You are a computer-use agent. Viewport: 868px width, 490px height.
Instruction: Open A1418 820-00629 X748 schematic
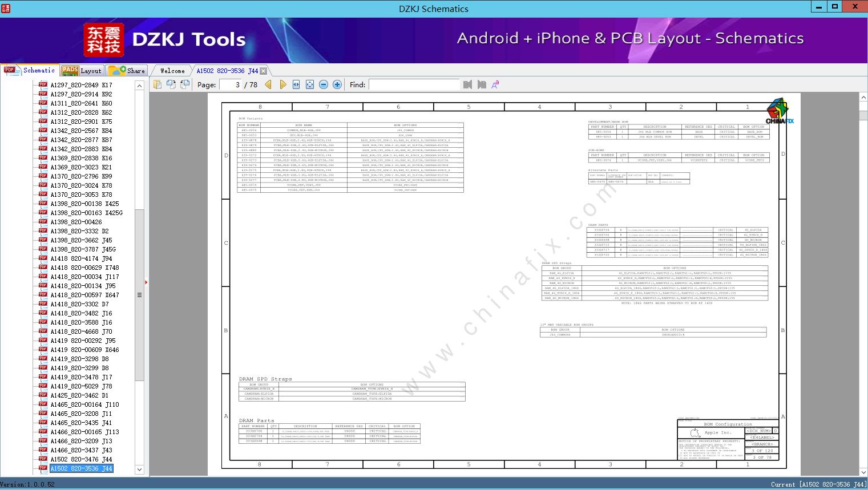pyautogui.click(x=84, y=268)
